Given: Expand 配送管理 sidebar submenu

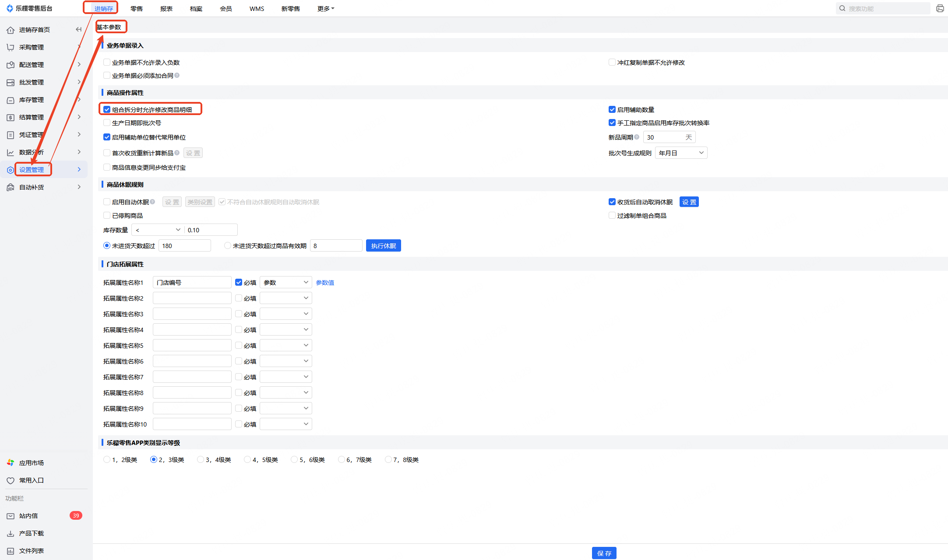Looking at the screenshot, I should (x=79, y=64).
